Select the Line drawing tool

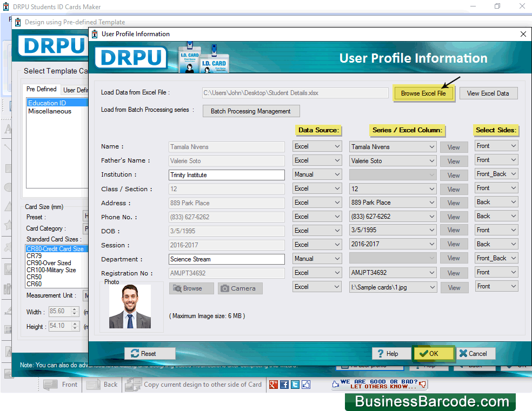[x=8, y=146]
